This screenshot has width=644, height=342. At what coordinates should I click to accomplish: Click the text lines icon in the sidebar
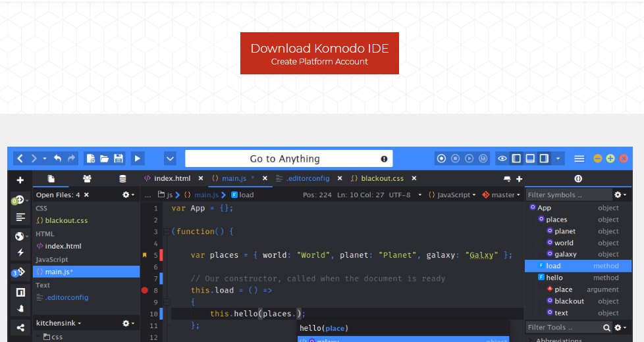[20, 217]
